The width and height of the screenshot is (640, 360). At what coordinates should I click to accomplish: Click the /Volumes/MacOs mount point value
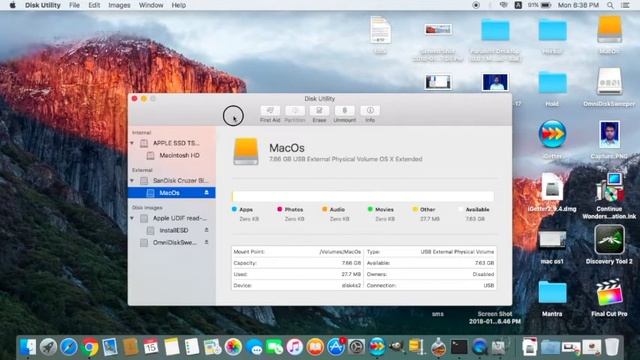340,252
